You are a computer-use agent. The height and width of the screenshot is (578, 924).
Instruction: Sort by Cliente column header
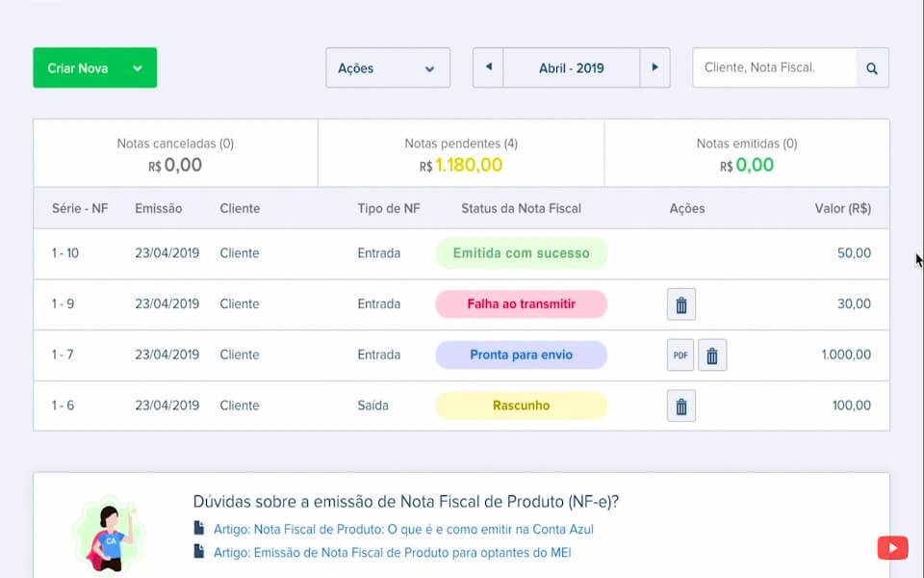pos(240,208)
